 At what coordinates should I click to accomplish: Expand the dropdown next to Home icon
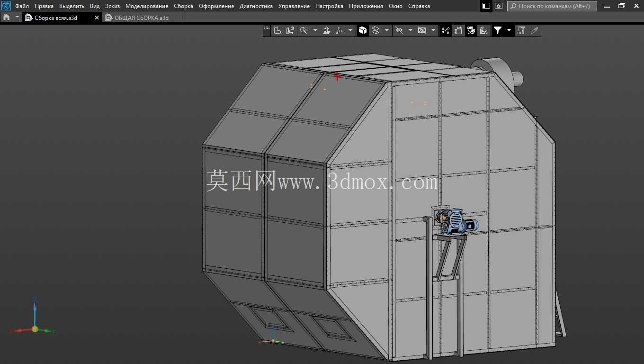[18, 17]
